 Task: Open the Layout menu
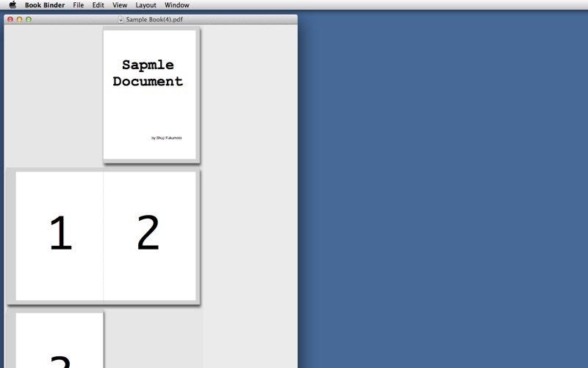pos(146,5)
